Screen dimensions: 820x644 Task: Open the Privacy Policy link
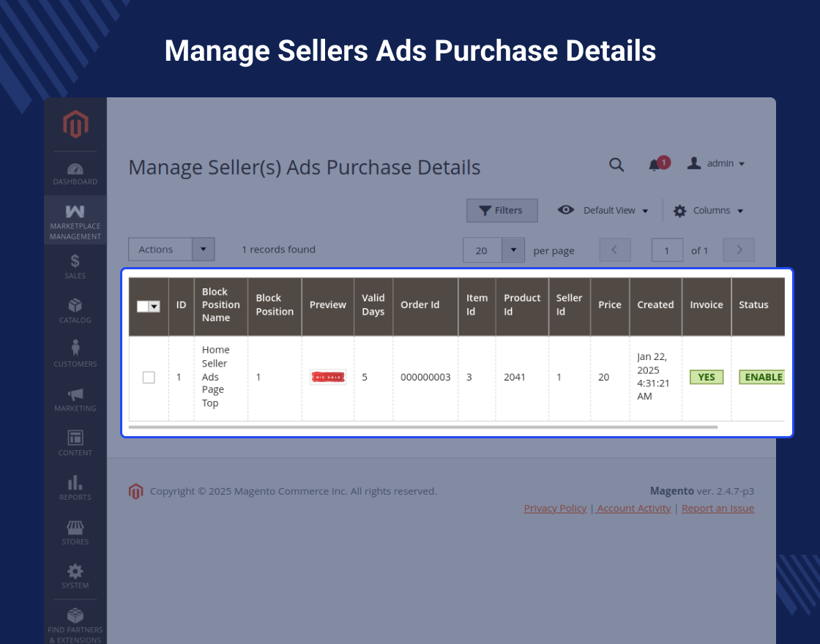(555, 508)
